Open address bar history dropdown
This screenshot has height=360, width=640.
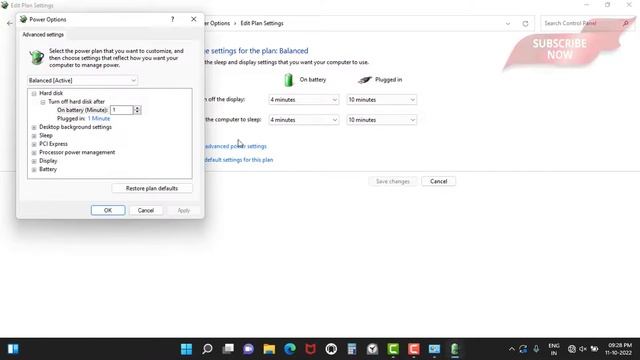click(x=508, y=24)
